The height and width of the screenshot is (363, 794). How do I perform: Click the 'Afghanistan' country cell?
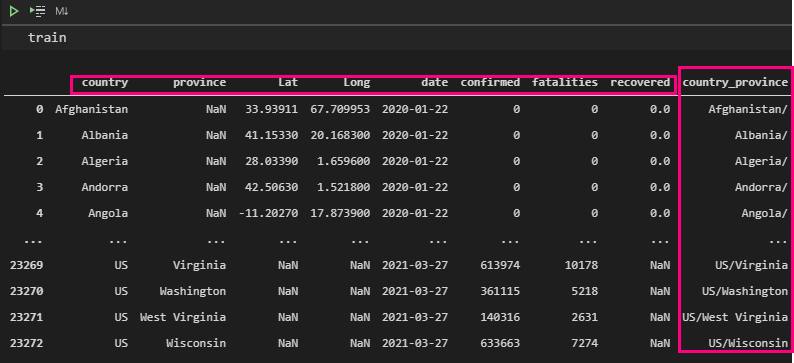tap(92, 109)
